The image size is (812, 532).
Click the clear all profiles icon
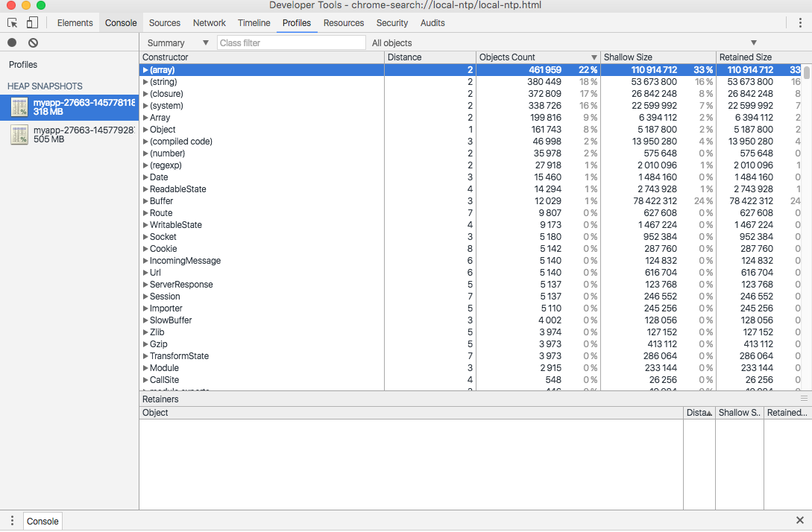[33, 43]
